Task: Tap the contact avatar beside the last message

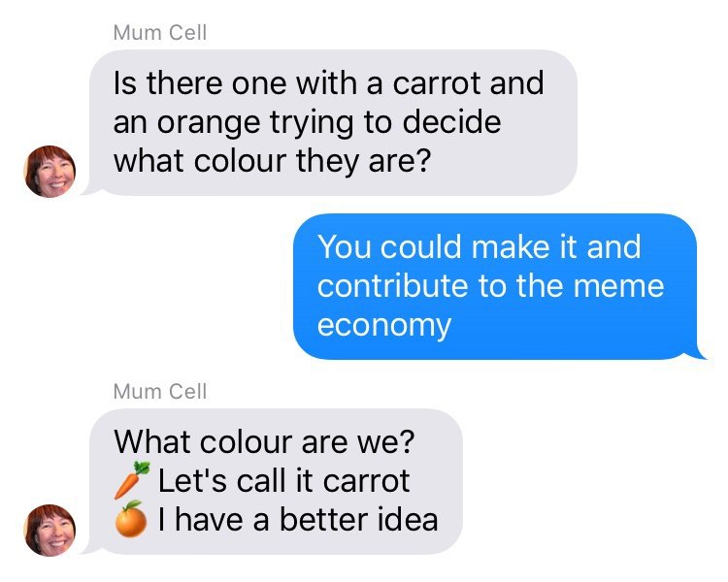Action: point(50,531)
